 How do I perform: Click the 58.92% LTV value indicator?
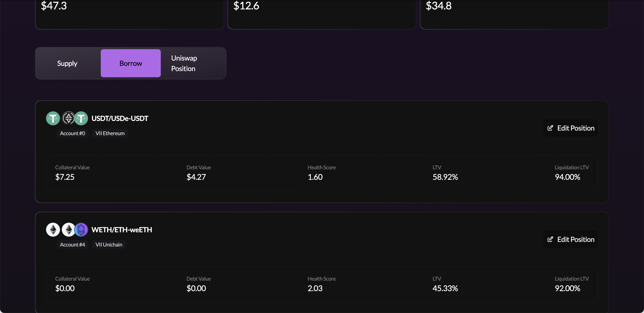click(445, 177)
